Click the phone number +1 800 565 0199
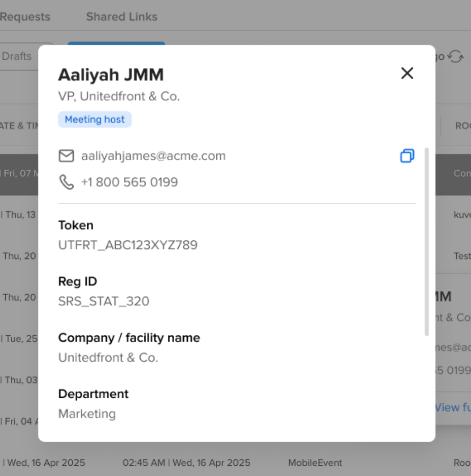This screenshot has width=471, height=476. point(130,182)
